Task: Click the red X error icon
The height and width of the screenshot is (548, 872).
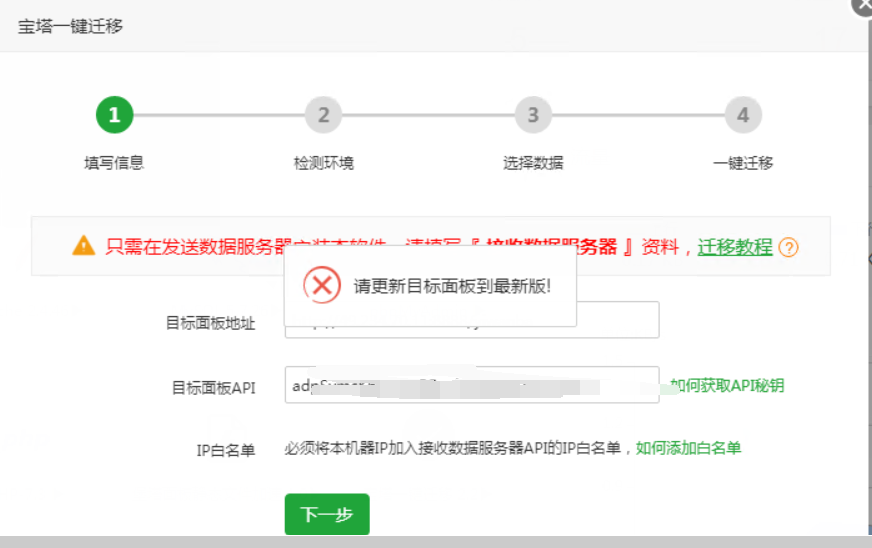Action: point(322,285)
